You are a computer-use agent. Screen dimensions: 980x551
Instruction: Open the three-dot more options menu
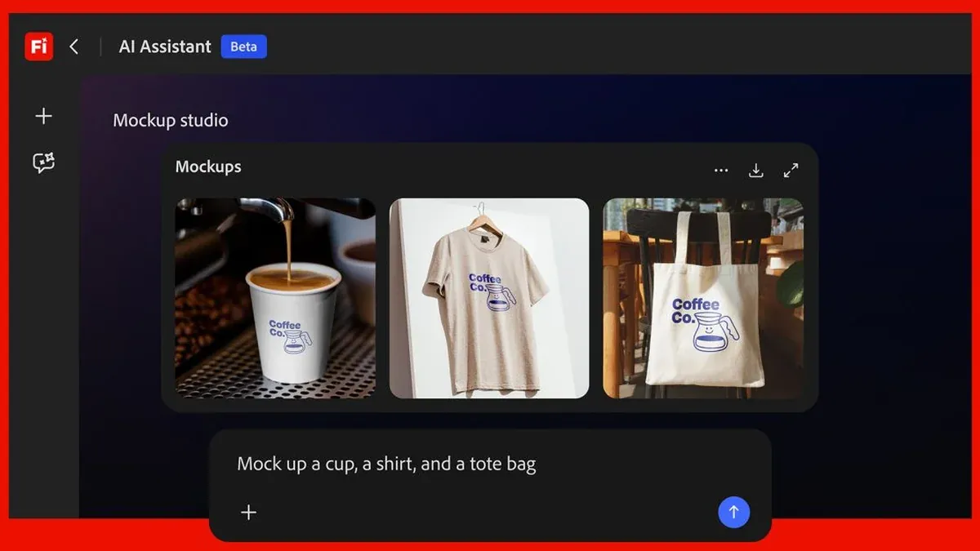click(721, 171)
